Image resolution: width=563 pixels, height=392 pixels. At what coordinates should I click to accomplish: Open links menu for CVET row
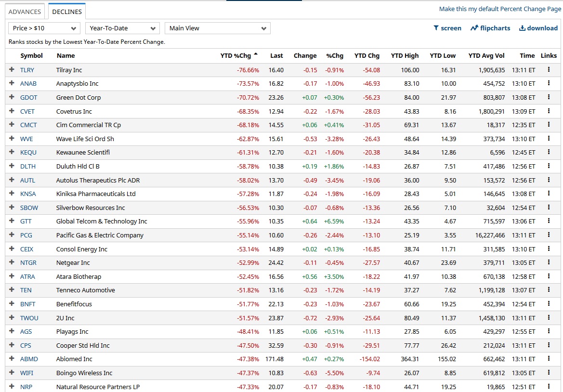[549, 111]
